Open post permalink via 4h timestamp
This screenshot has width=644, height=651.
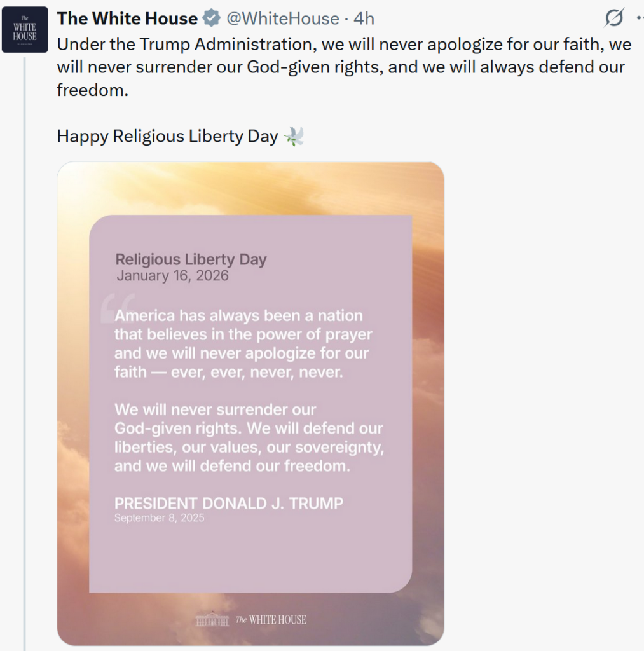pyautogui.click(x=364, y=18)
